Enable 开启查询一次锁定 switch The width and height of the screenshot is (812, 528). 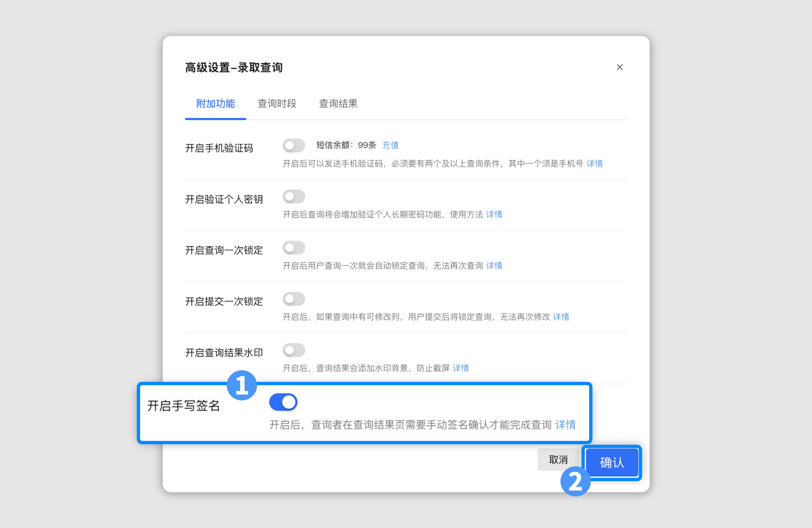[x=293, y=248]
